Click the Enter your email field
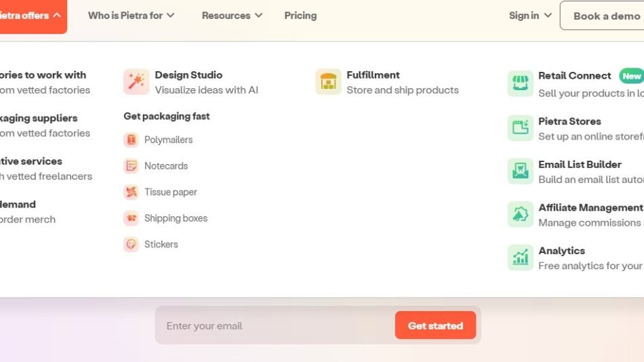This screenshot has height=362, width=644. pyautogui.click(x=275, y=325)
